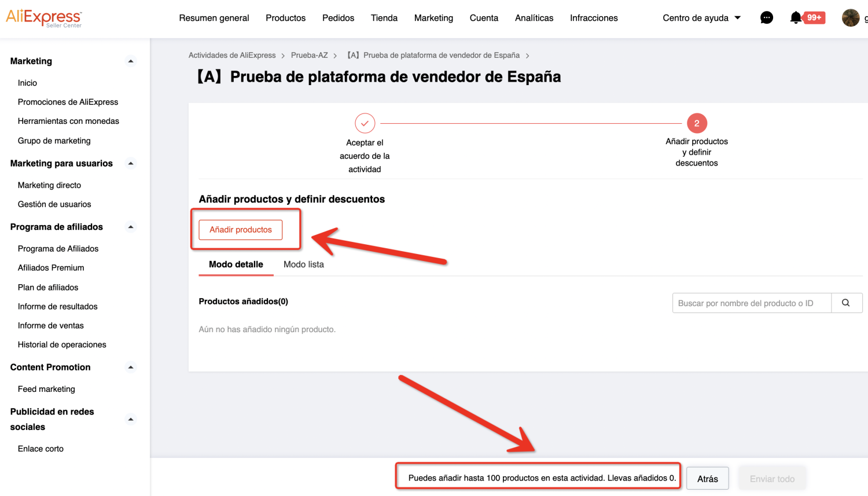
Task: Open the notifications bell icon
Action: coord(796,18)
